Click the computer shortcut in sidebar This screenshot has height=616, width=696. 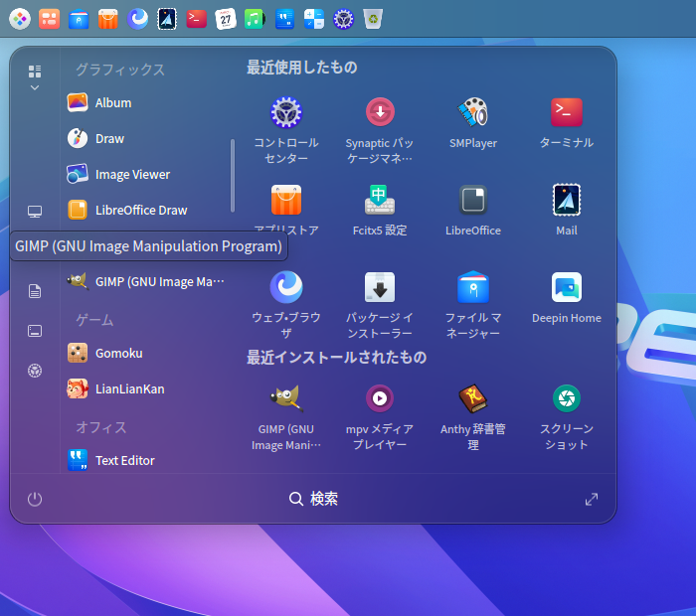click(x=35, y=212)
